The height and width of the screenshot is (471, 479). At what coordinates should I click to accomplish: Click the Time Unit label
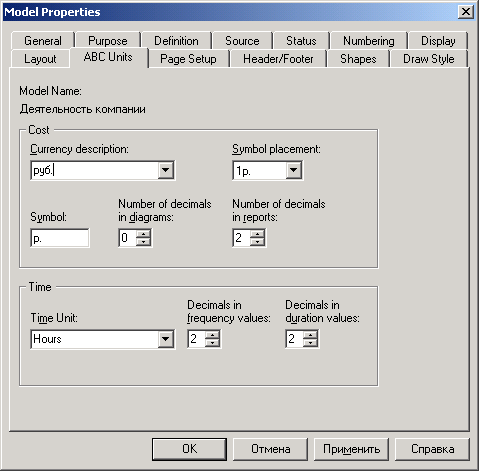coord(54,318)
